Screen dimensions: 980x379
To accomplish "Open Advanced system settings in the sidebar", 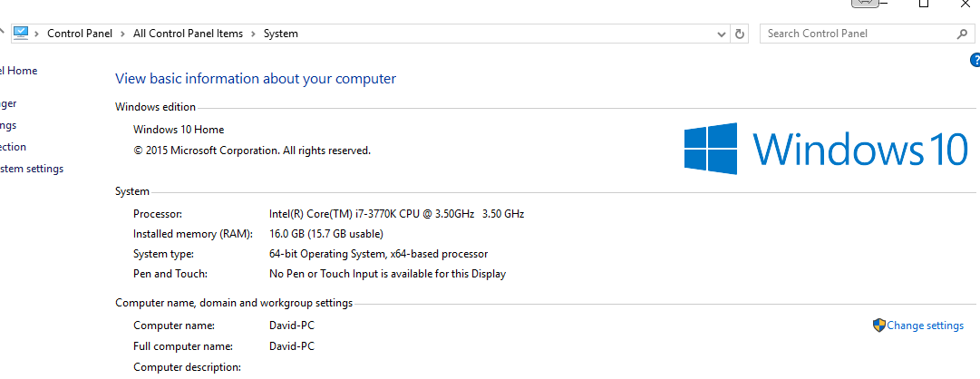I will [31, 169].
